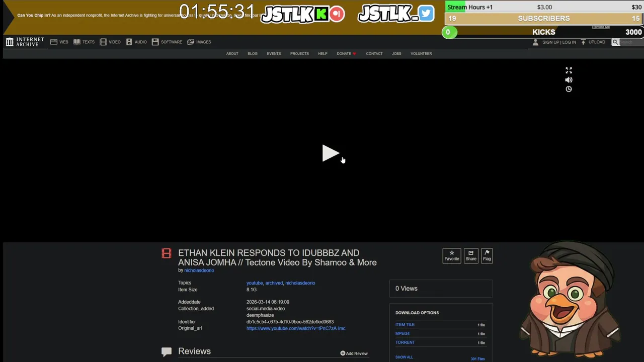Open the Blog link
Screen dimensions: 644x362
click(x=253, y=54)
